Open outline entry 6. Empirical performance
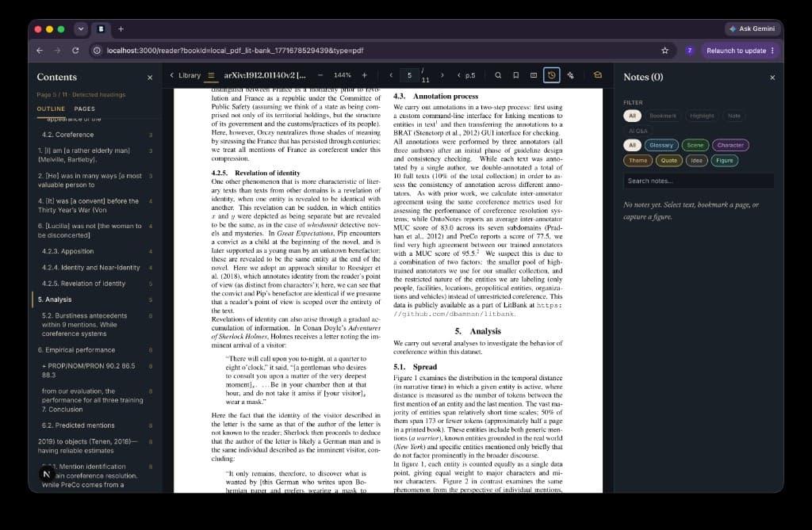The height and width of the screenshot is (530, 812). 95,350
